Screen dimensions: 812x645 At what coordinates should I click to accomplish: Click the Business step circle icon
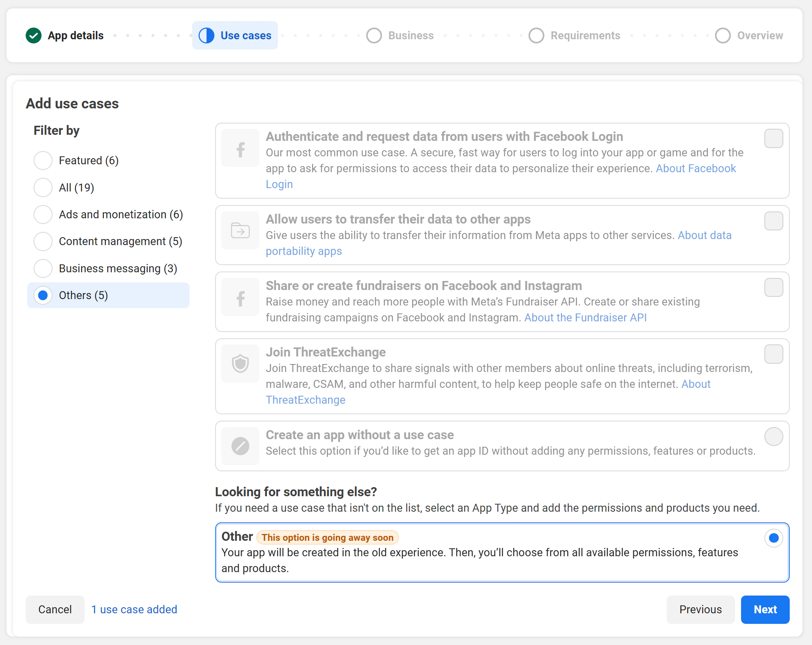click(374, 35)
